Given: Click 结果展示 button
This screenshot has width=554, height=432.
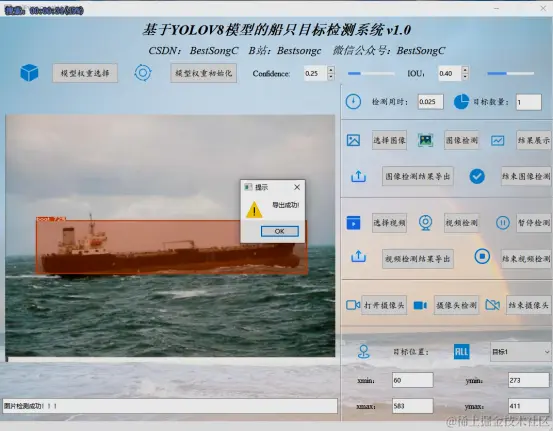Looking at the screenshot, I should click(534, 140).
